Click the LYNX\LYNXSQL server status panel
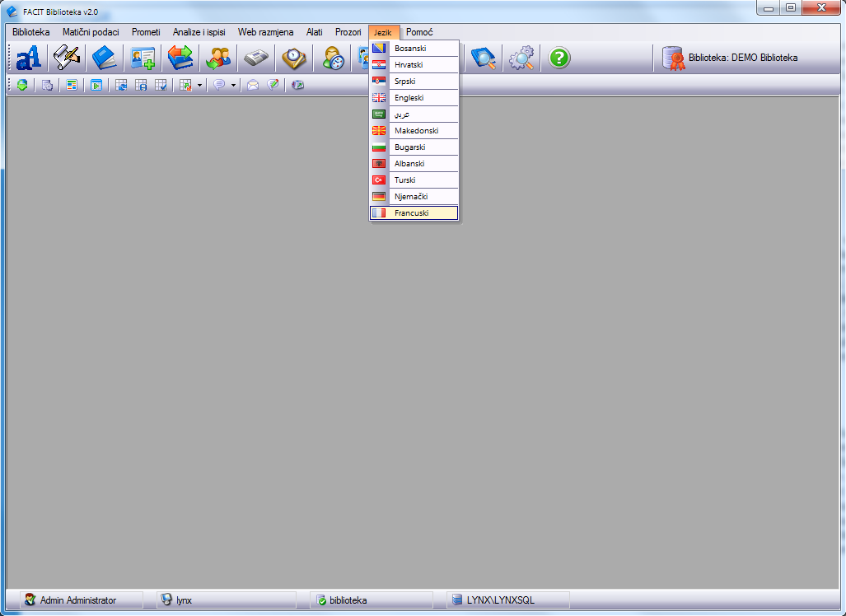 (x=507, y=600)
